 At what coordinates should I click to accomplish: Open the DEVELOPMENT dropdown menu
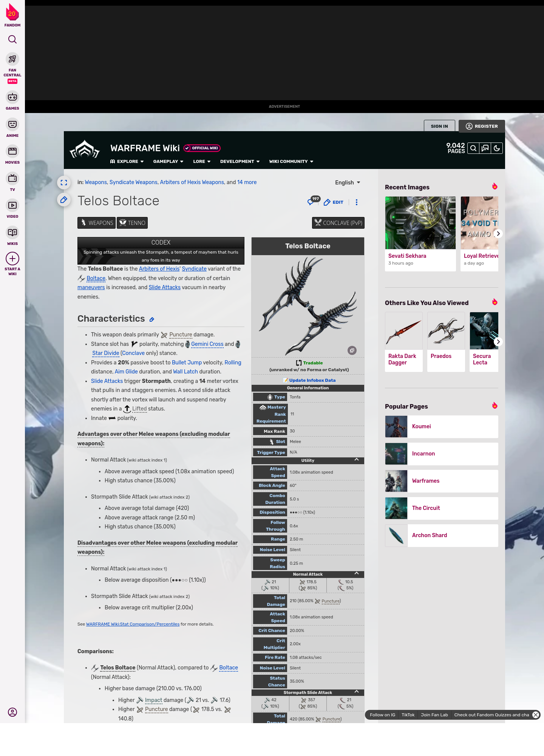click(x=240, y=161)
